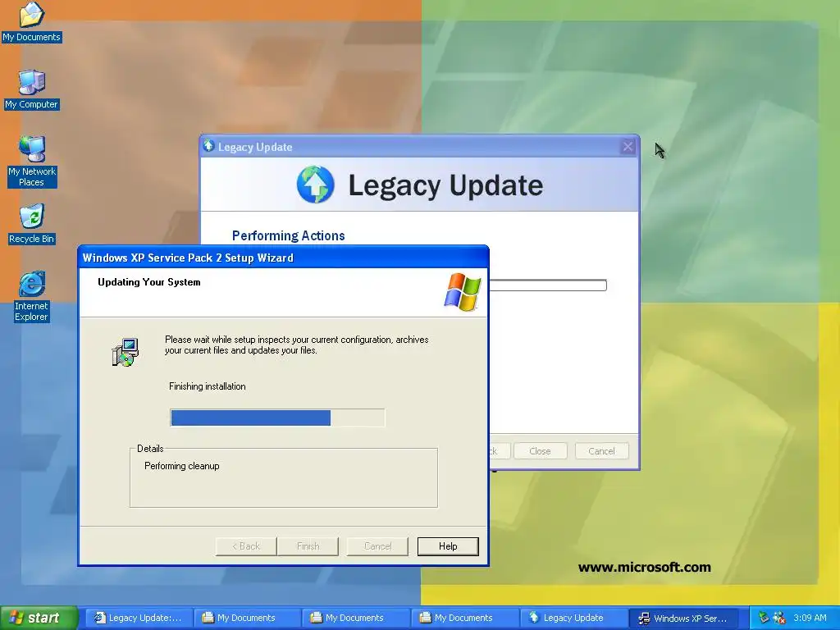
Task: Click the Performing cleanup details text
Action: [181, 466]
